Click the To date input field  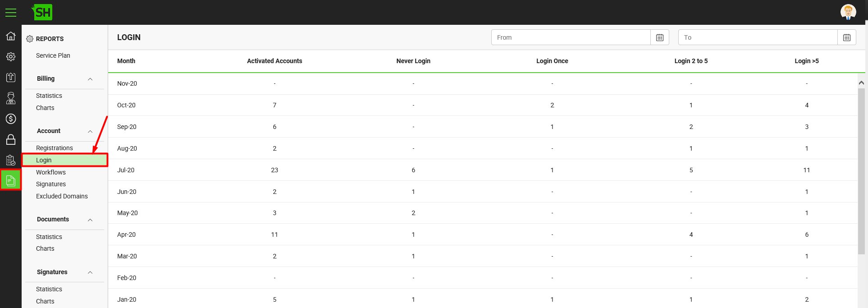(758, 37)
